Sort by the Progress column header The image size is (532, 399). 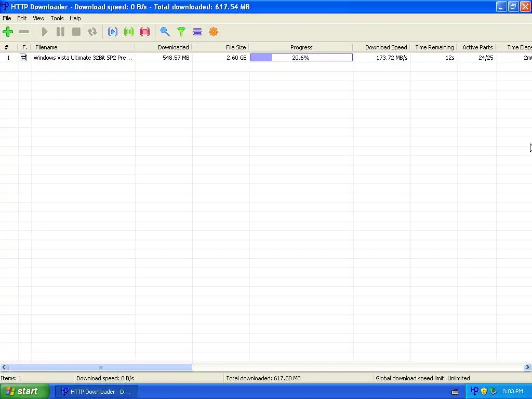coord(301,47)
